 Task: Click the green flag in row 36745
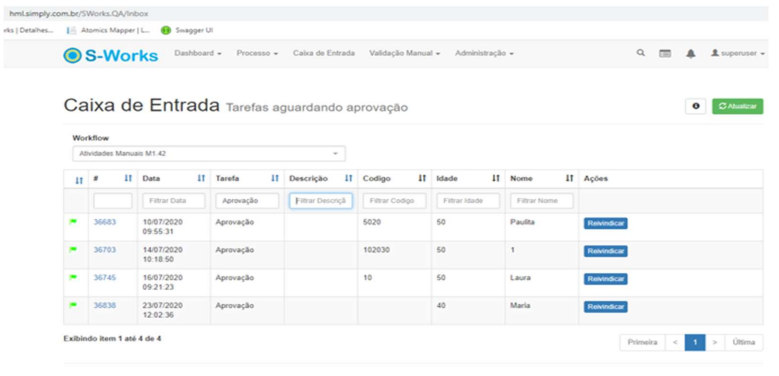[x=74, y=278]
